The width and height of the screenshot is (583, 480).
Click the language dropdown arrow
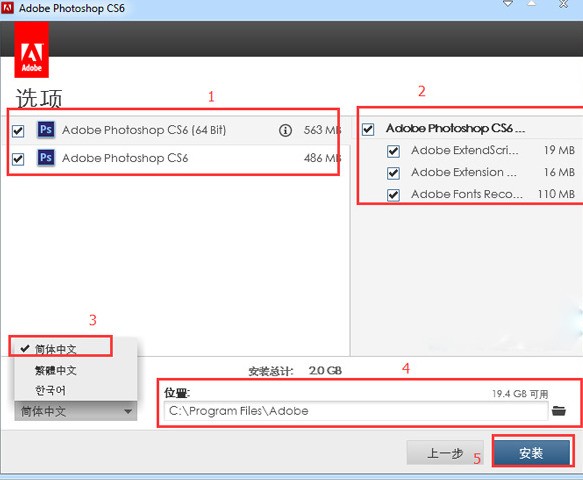[x=128, y=412]
